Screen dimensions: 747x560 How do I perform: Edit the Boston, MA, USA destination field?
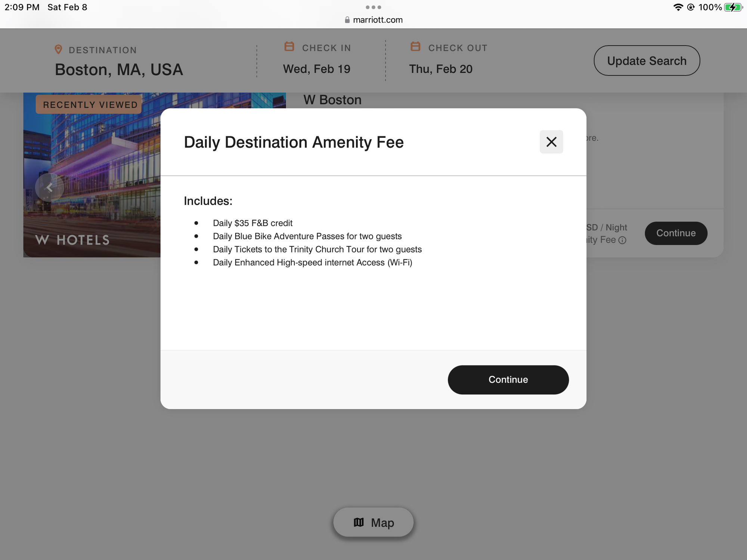[x=119, y=70]
